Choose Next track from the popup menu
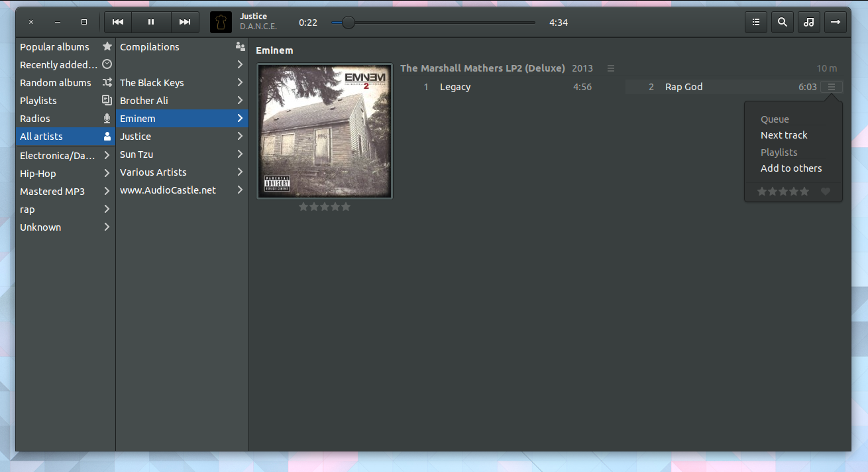The height and width of the screenshot is (472, 868). tap(784, 135)
